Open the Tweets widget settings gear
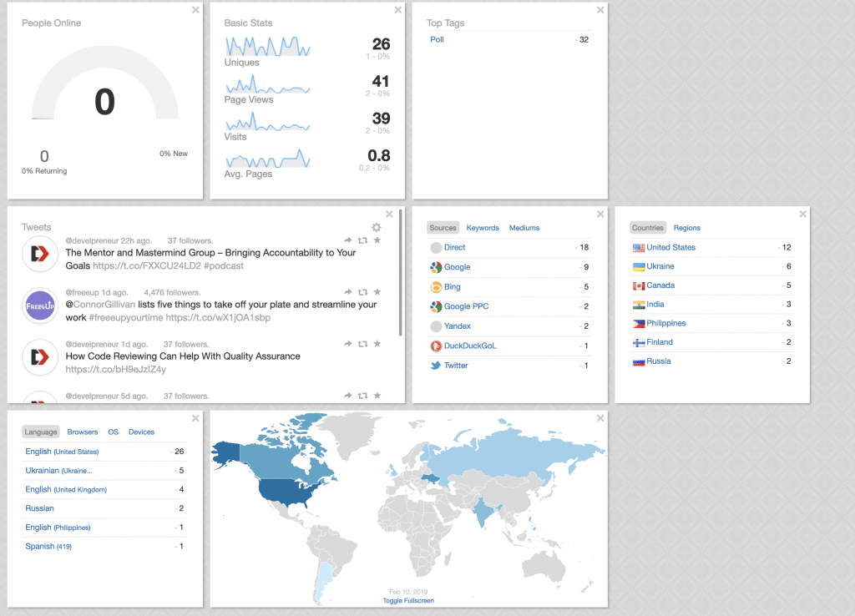The image size is (855, 616). [x=377, y=227]
